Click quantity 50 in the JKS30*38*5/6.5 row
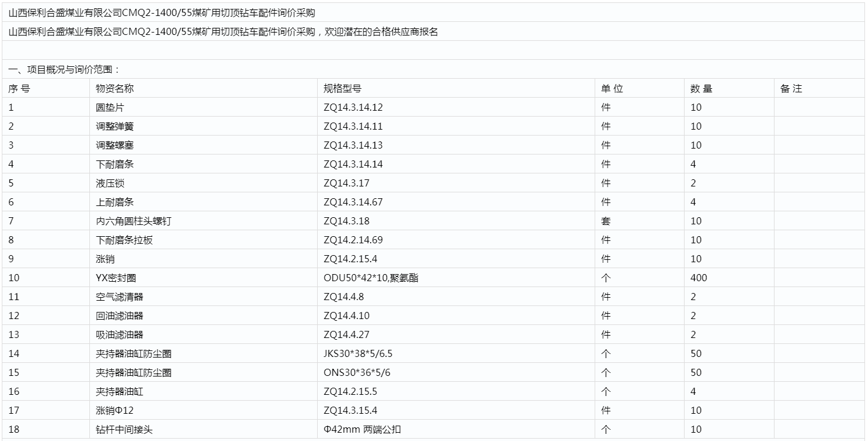The height and width of the screenshot is (441, 868). point(696,354)
